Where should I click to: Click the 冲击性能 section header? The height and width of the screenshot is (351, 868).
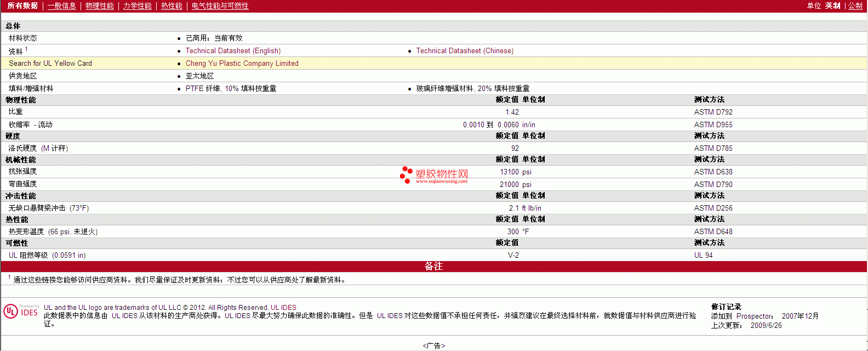point(21,196)
